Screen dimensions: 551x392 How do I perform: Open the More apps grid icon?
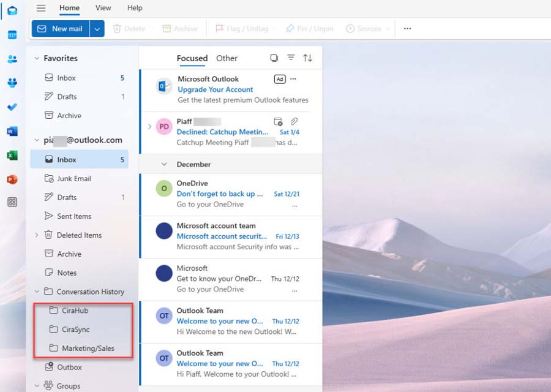[12, 202]
